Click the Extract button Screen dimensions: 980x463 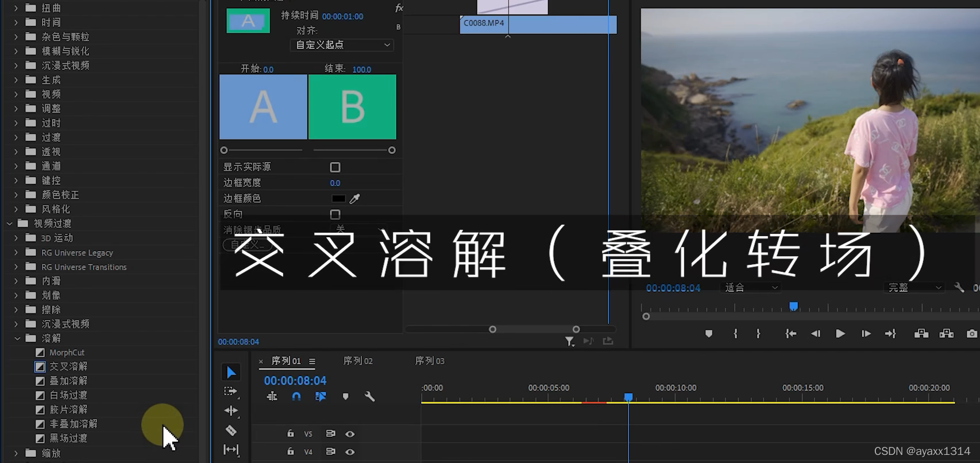click(946, 334)
